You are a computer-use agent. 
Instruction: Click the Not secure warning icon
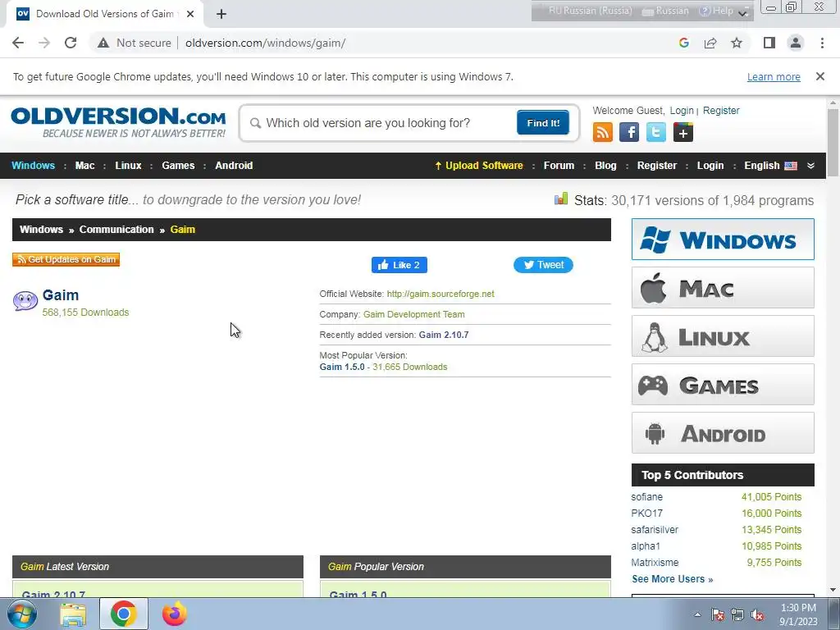[103, 43]
